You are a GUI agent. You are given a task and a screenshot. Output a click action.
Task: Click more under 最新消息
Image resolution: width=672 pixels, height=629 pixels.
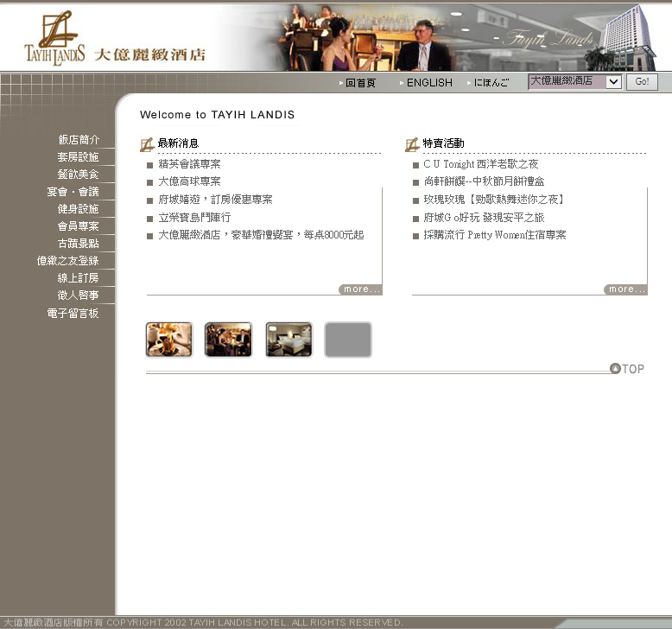pos(360,289)
